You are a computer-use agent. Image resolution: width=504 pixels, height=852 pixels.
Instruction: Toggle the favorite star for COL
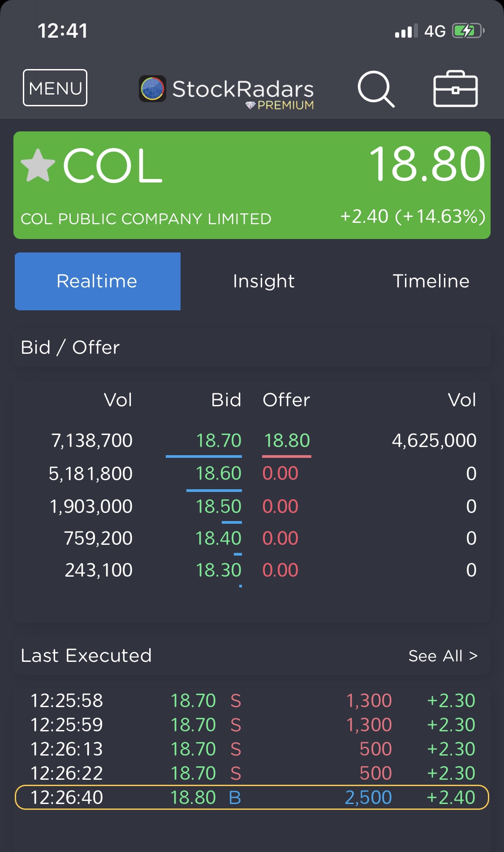pos(38,165)
